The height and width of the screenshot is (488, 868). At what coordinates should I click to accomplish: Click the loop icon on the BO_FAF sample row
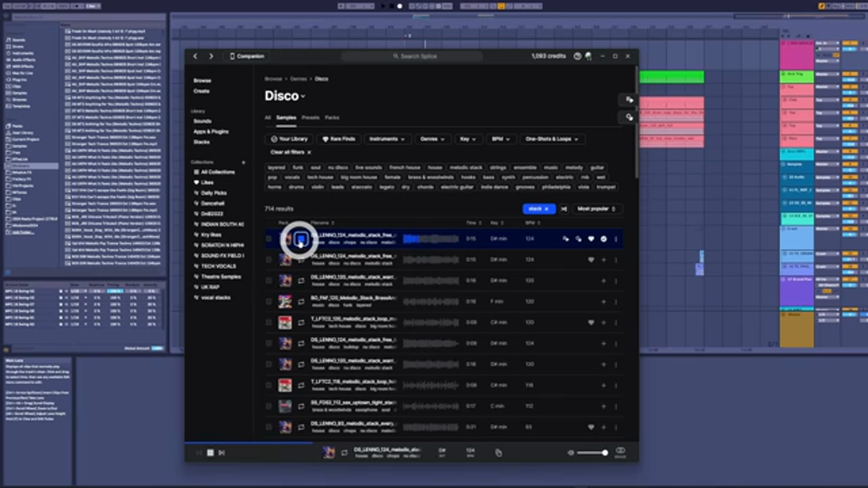click(301, 302)
